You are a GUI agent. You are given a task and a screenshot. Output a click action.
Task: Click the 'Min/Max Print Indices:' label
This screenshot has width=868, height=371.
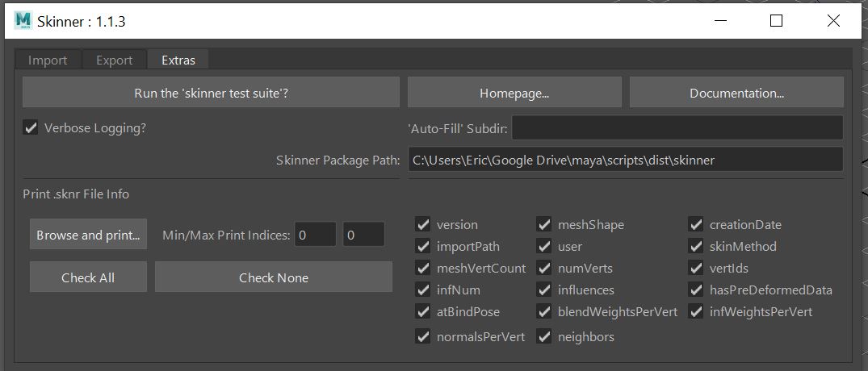(x=226, y=235)
